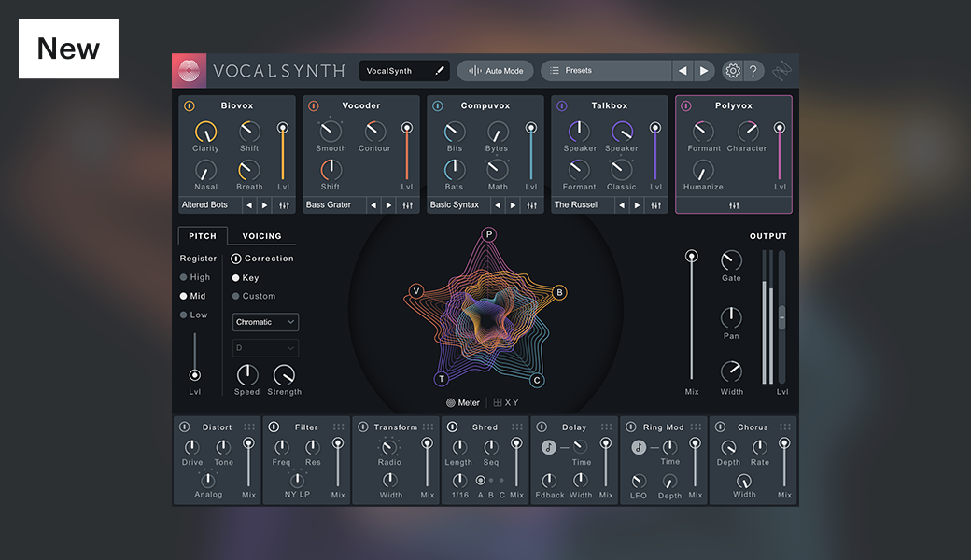Open the Chromatic scale dropdown
Viewport: 971px width, 560px height.
point(266,322)
